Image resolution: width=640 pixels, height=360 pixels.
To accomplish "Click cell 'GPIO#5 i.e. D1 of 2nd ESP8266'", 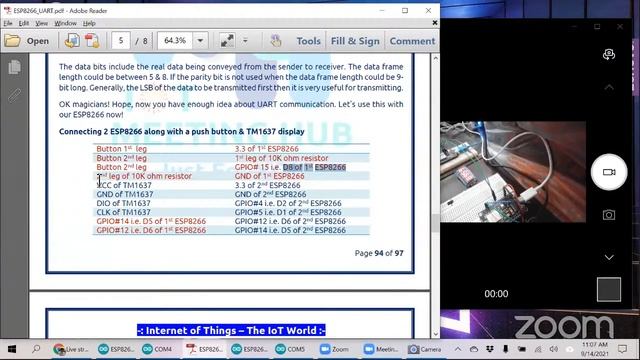I will tap(288, 212).
